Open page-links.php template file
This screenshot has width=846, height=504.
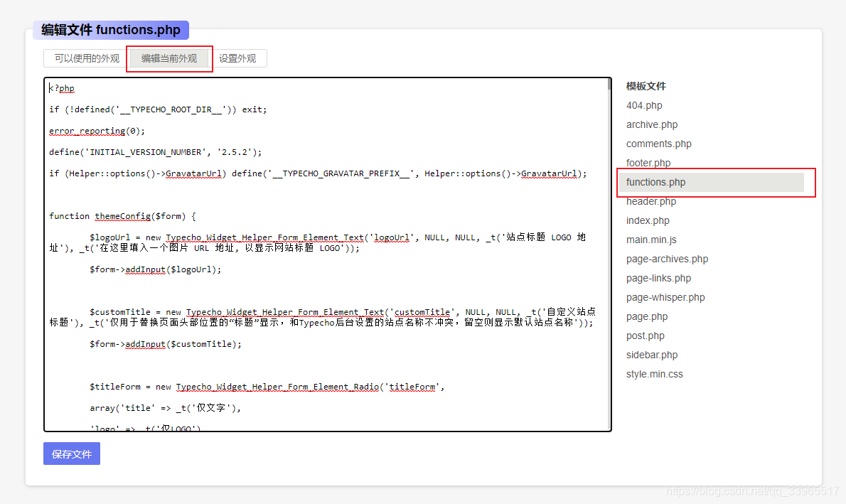[658, 279]
